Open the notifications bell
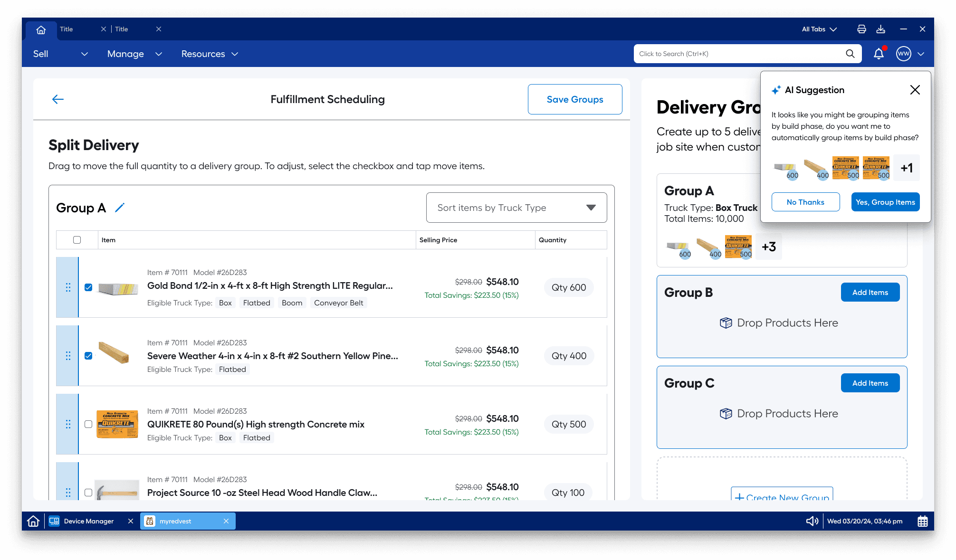This screenshot has height=560, width=956. (879, 54)
